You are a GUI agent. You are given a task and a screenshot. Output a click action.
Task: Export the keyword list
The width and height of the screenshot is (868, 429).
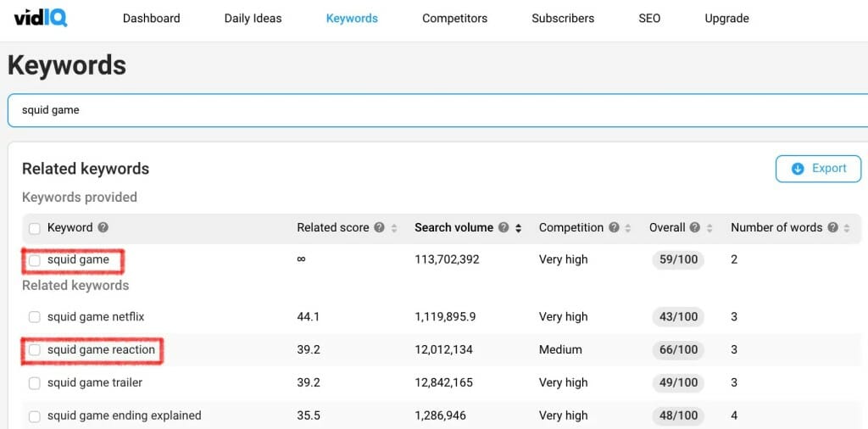(818, 169)
